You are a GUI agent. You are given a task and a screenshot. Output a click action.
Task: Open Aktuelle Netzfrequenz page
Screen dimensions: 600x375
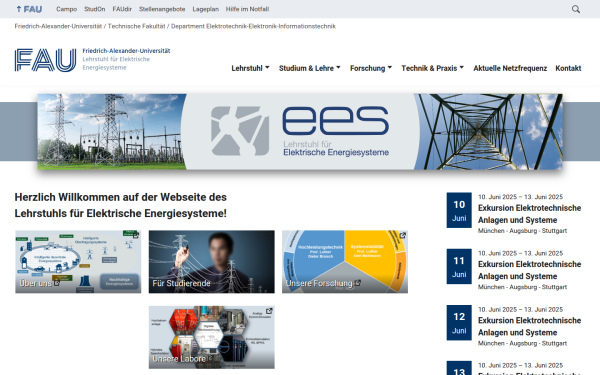coord(510,68)
